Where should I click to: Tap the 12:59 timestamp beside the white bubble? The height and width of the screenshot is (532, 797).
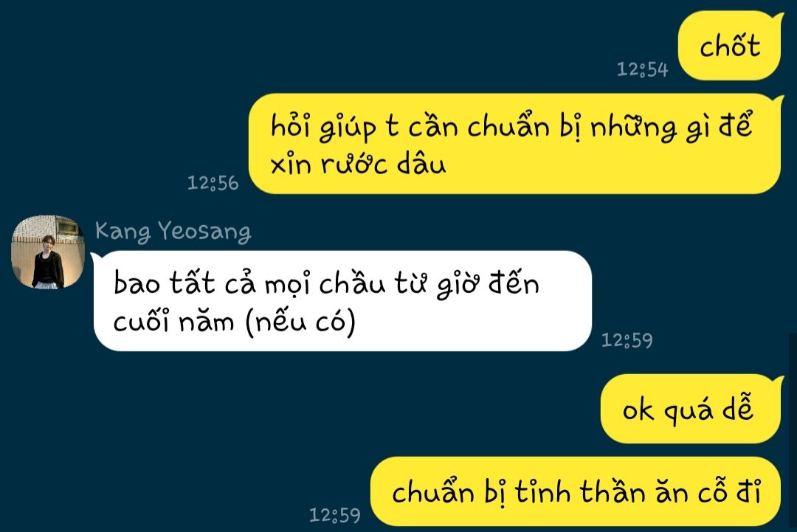point(627,340)
